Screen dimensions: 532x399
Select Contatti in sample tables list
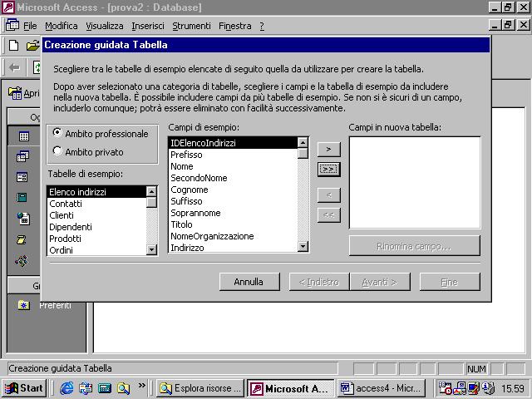96,204
